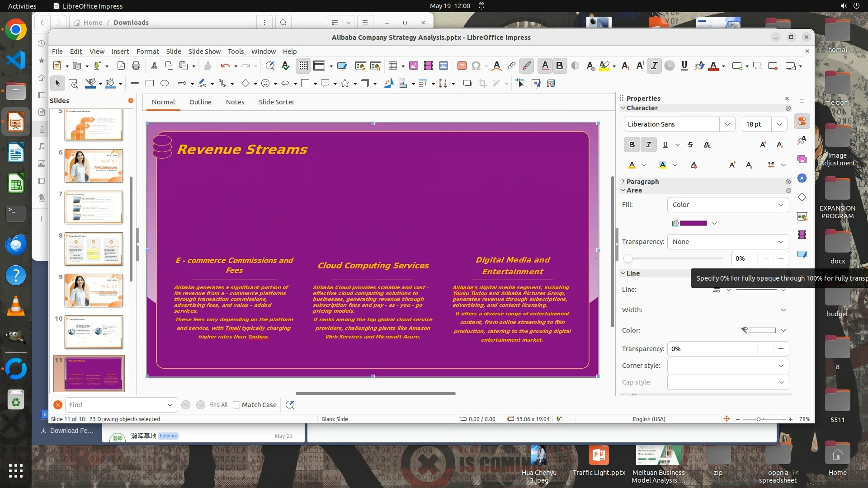
Task: Open the Zoom & Pan tool
Action: click(x=73, y=83)
